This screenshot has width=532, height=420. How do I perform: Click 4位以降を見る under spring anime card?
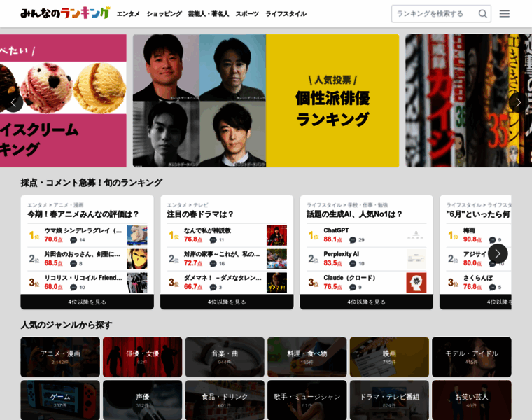(x=87, y=302)
